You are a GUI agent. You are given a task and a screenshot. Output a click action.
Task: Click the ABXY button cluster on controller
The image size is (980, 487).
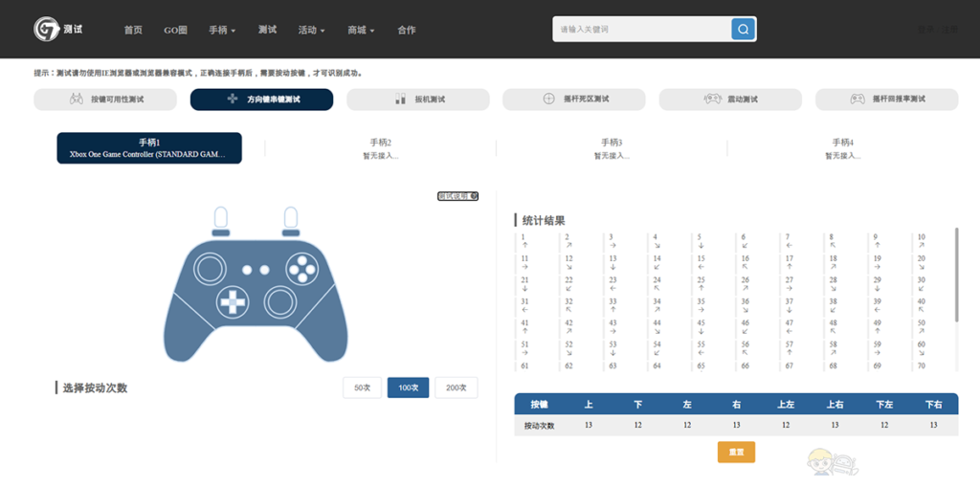click(x=302, y=268)
